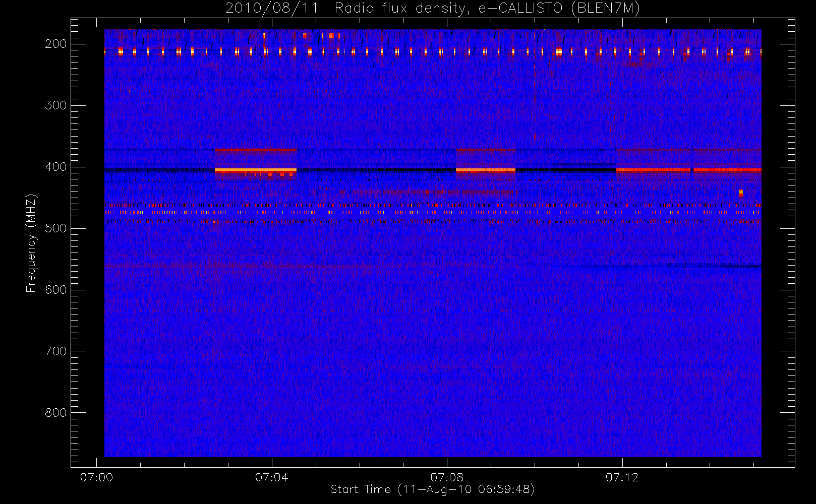This screenshot has height=504, width=816.
Task: Click the 07:00 time tick label
Action: tap(96, 477)
